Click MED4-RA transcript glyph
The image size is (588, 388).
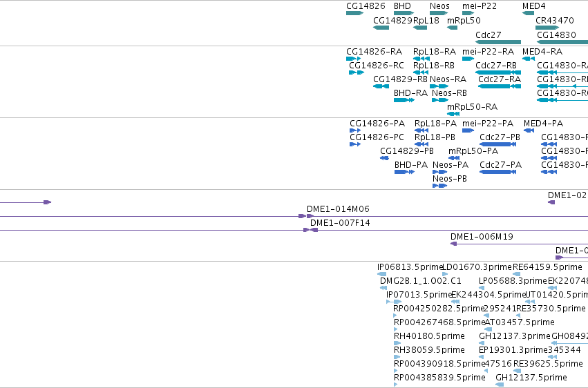[529, 59]
